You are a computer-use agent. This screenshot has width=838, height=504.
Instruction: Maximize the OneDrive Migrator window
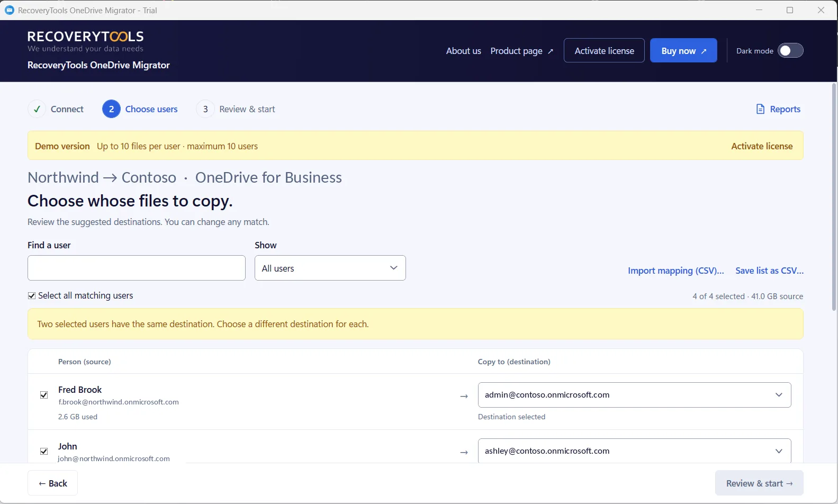point(790,10)
